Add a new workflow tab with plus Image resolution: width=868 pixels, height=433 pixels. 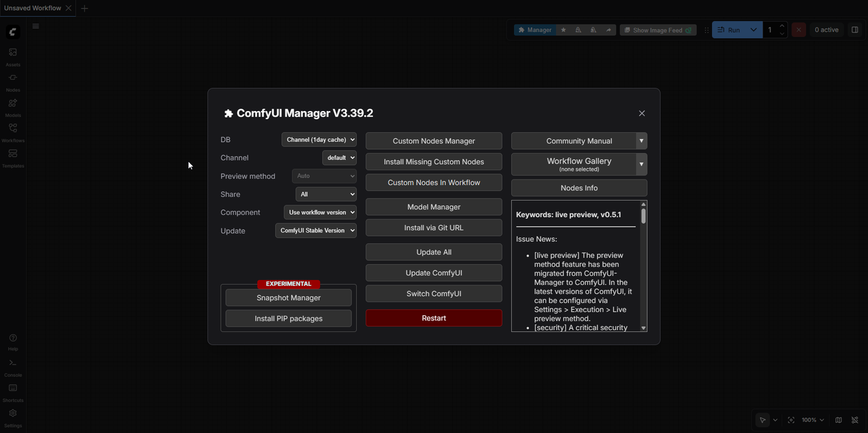[x=85, y=8]
